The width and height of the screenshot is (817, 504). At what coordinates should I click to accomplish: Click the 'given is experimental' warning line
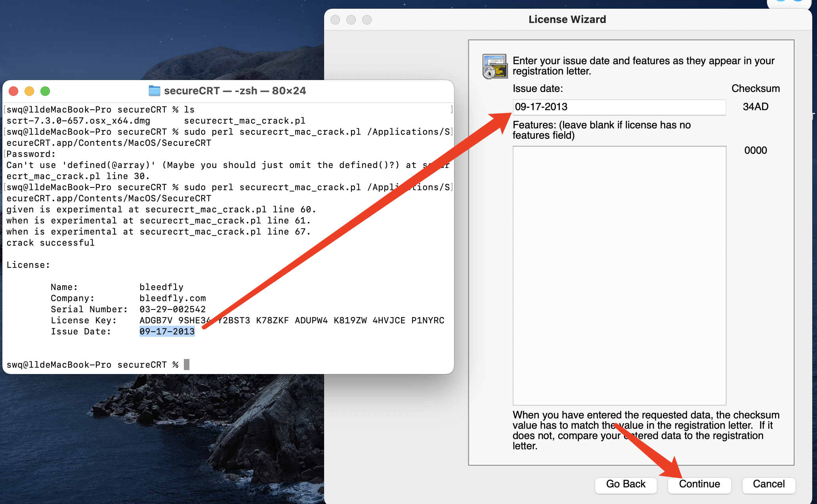tap(161, 210)
